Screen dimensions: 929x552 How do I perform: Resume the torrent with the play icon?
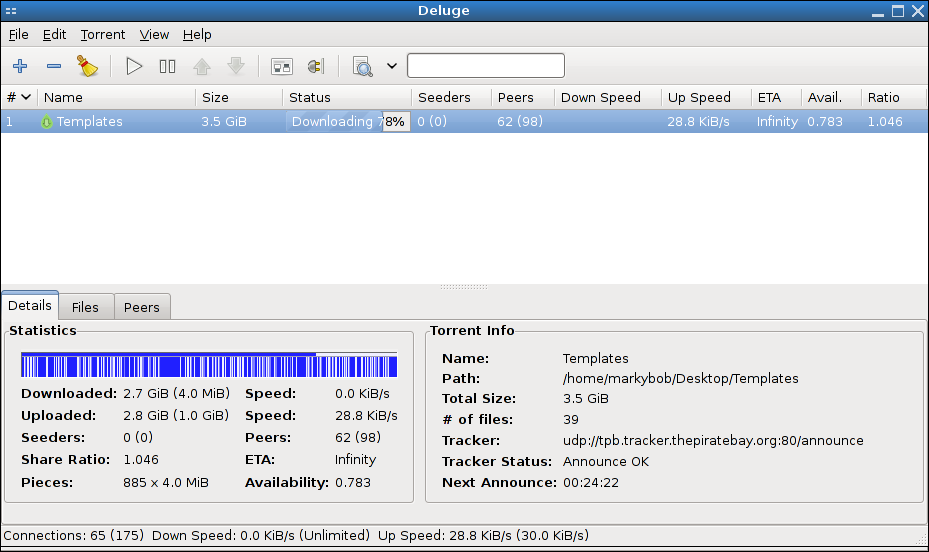[x=134, y=67]
